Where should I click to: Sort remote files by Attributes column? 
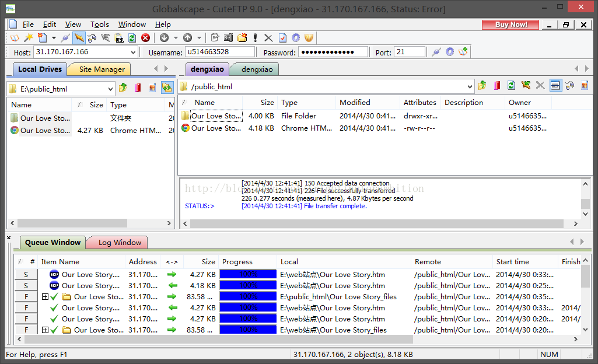[x=420, y=103]
